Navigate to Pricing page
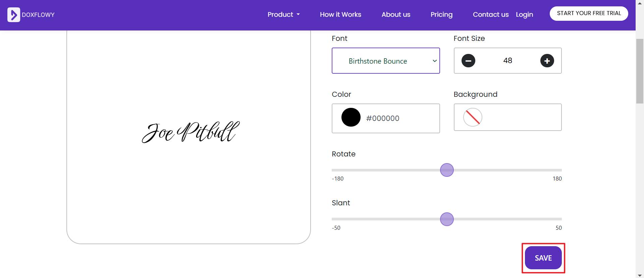The width and height of the screenshot is (644, 278). pyautogui.click(x=441, y=14)
